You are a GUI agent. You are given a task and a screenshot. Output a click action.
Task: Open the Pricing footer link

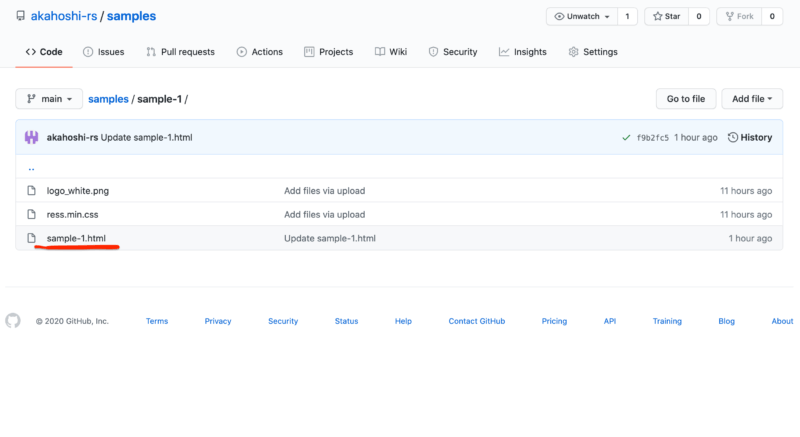pos(554,321)
